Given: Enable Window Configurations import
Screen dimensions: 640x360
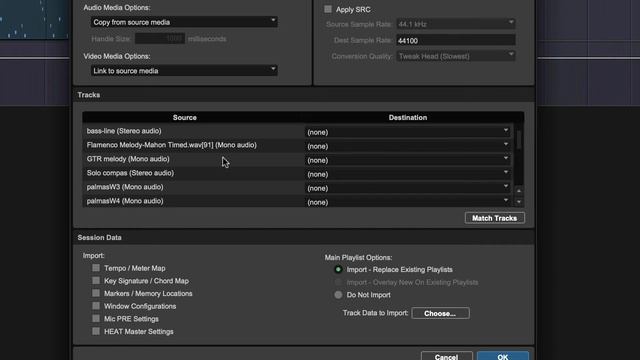Looking at the screenshot, I should coord(96,306).
